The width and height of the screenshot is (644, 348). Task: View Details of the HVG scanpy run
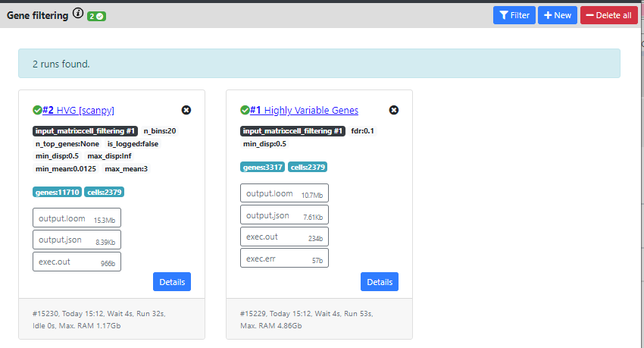pyautogui.click(x=172, y=282)
